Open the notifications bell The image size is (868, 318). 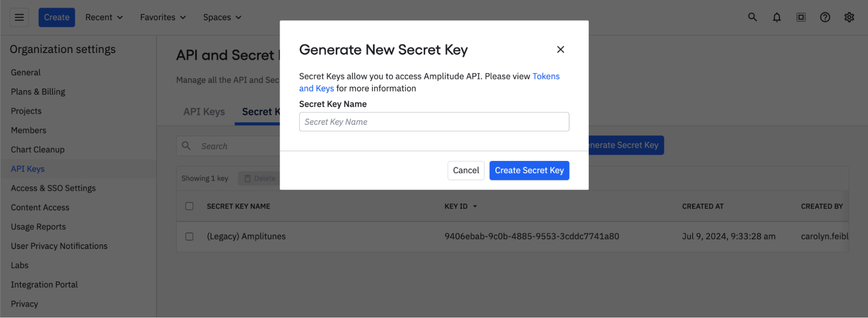pos(776,17)
